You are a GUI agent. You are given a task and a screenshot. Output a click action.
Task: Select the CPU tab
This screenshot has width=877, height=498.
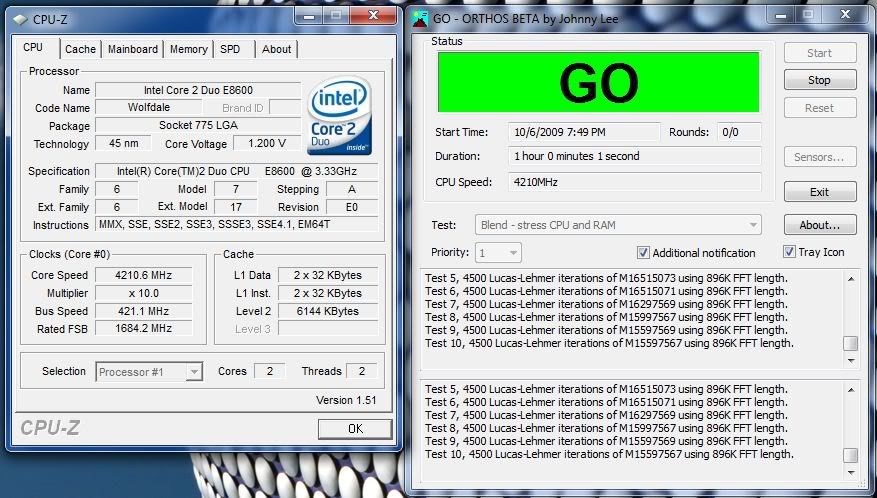33,48
